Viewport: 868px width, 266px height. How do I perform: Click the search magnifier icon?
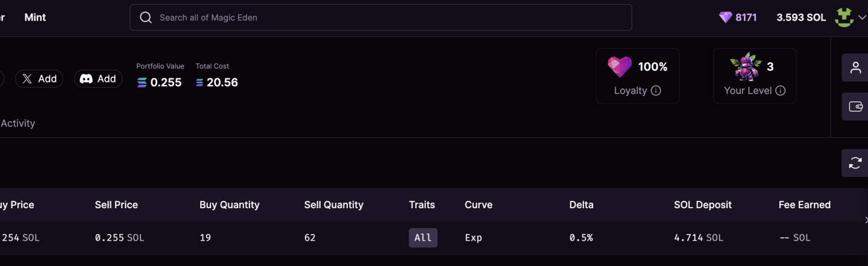(x=146, y=17)
